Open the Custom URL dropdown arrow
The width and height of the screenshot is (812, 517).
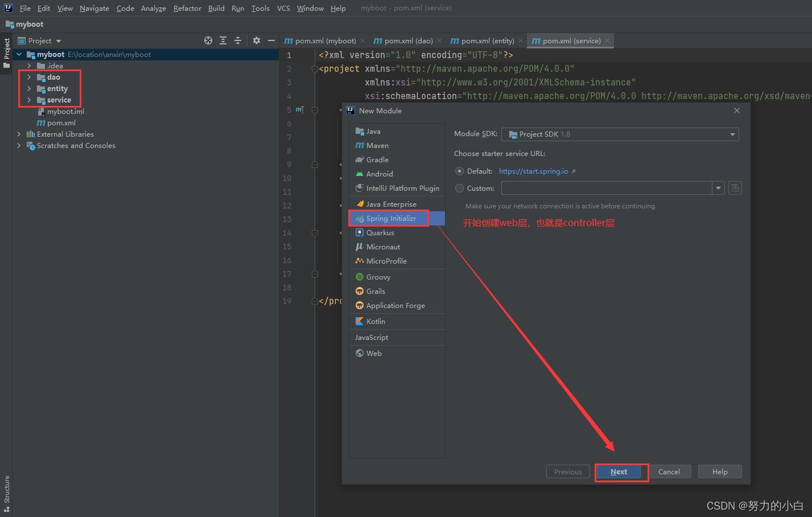coord(718,188)
